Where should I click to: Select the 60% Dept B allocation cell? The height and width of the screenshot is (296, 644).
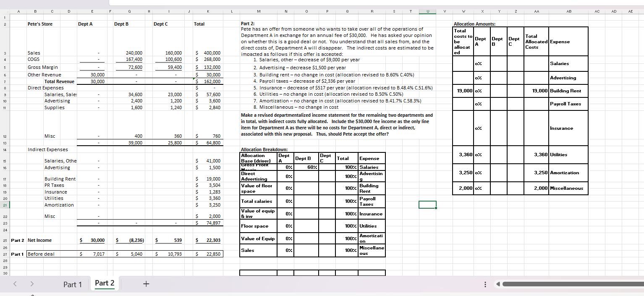coord(306,167)
